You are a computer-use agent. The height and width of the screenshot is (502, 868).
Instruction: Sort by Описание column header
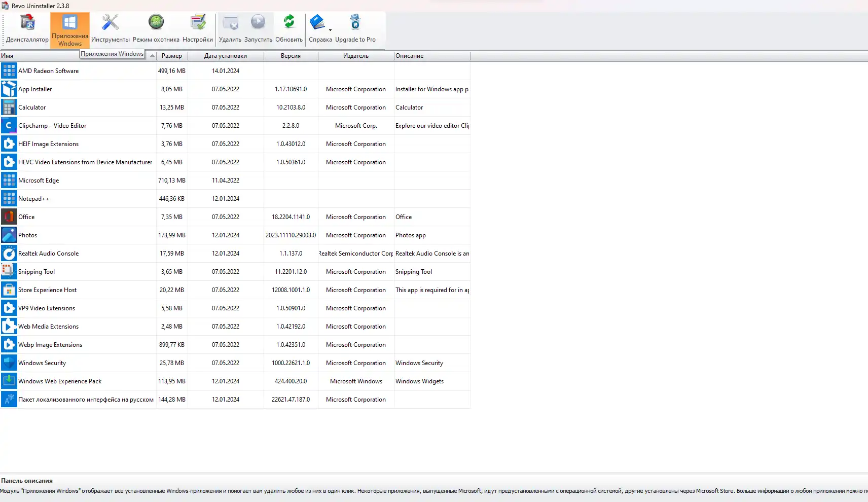coord(432,56)
